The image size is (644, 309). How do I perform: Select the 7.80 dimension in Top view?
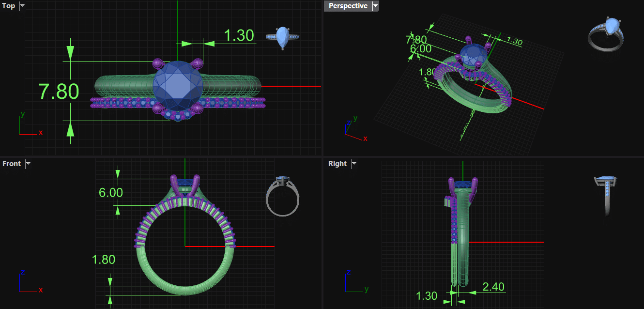pos(59,92)
